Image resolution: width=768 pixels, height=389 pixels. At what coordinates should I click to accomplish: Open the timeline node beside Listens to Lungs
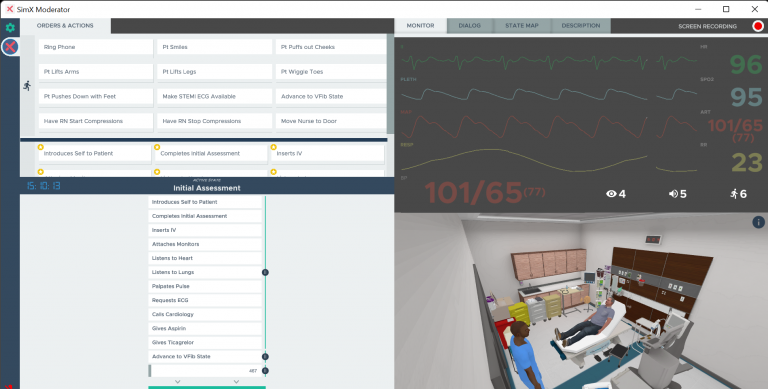point(265,272)
